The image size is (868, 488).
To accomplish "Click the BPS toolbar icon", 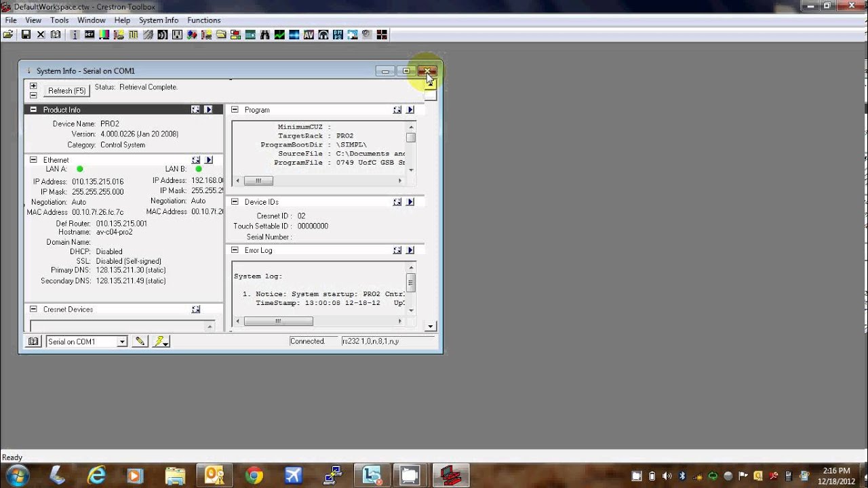I will point(338,35).
